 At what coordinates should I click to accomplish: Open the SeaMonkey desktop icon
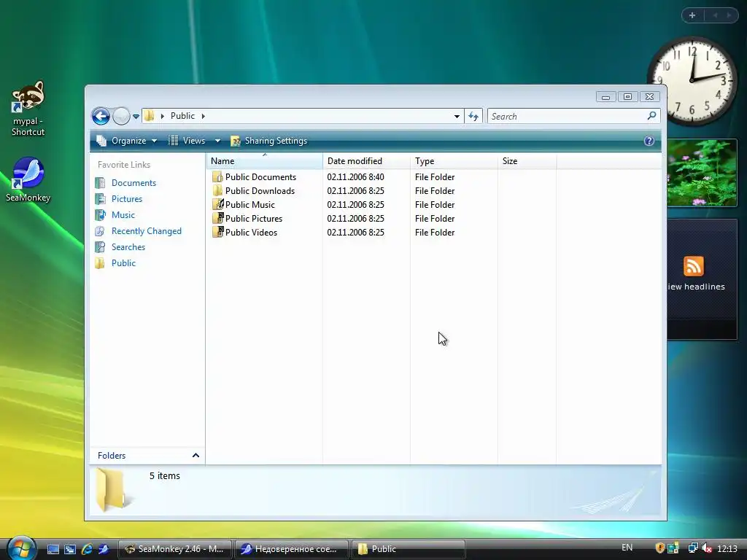tap(28, 179)
